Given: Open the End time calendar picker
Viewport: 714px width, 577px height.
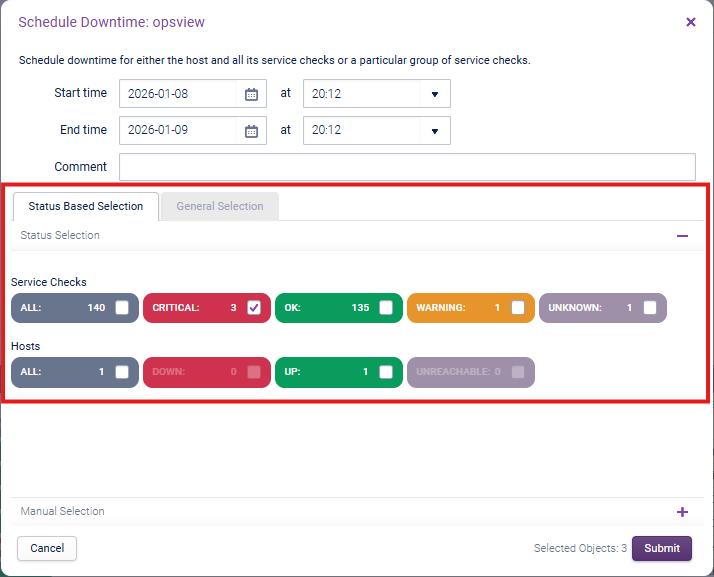Looking at the screenshot, I should (x=252, y=131).
